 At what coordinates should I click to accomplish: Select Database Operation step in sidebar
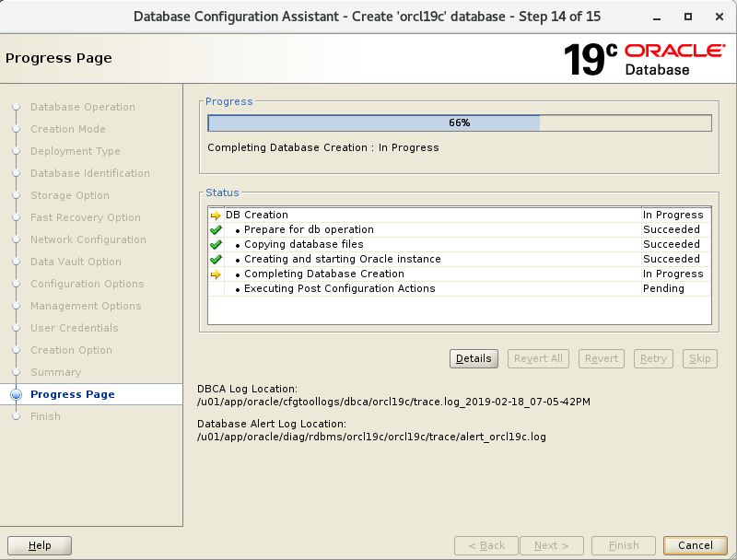[83, 107]
